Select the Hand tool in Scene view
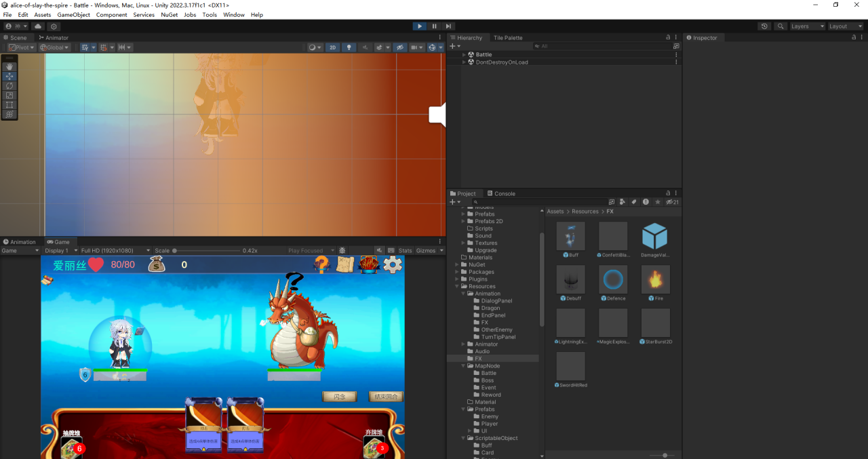The width and height of the screenshot is (868, 459). click(x=9, y=66)
